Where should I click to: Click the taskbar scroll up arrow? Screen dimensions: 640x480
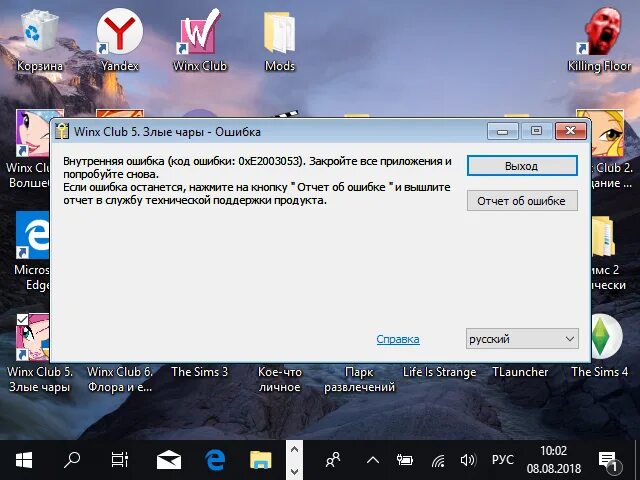pos(294,450)
